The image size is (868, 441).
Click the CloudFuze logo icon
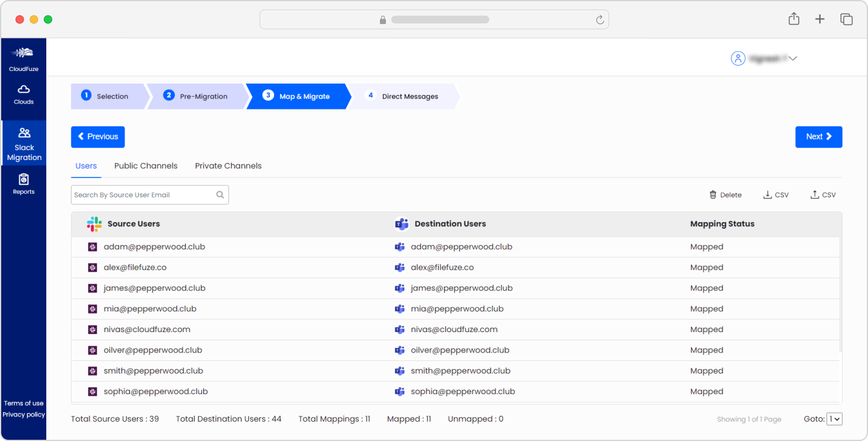[x=23, y=53]
